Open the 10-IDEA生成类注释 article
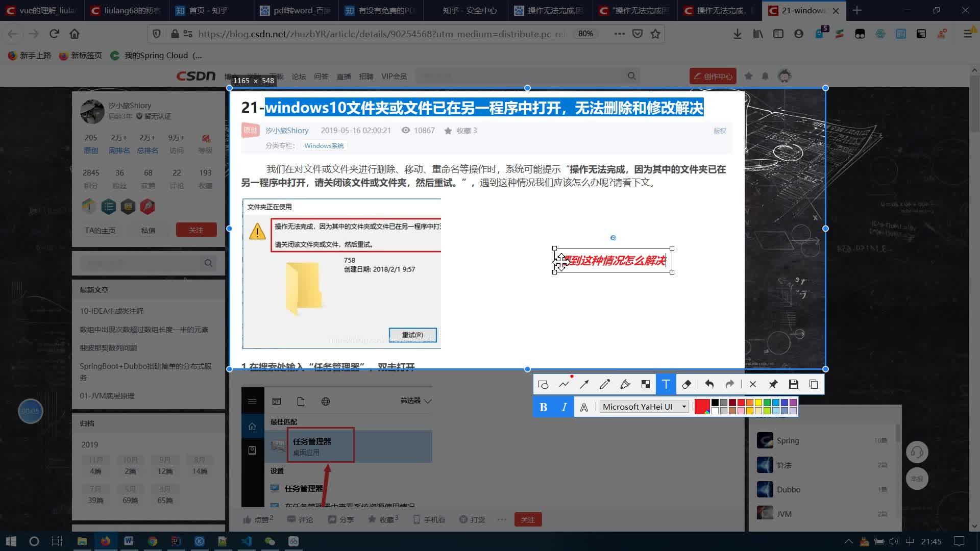 point(111,311)
